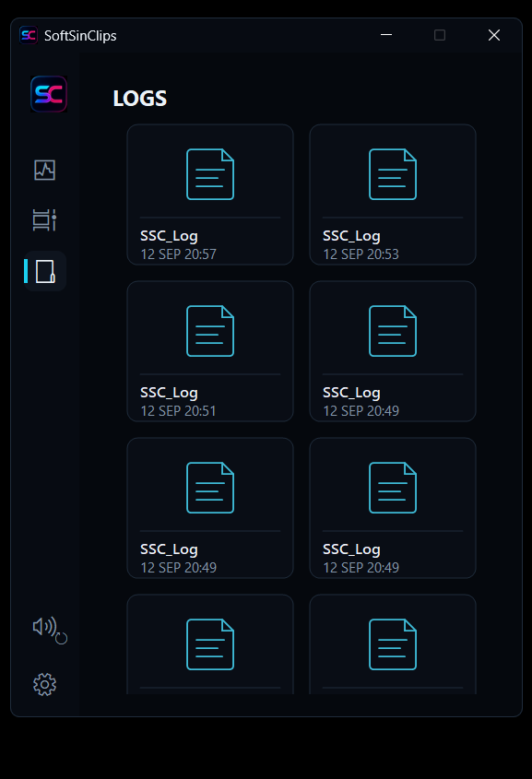Click the file icon of the 20:57 log
Image resolution: width=532 pixels, height=779 pixels.
(x=210, y=174)
